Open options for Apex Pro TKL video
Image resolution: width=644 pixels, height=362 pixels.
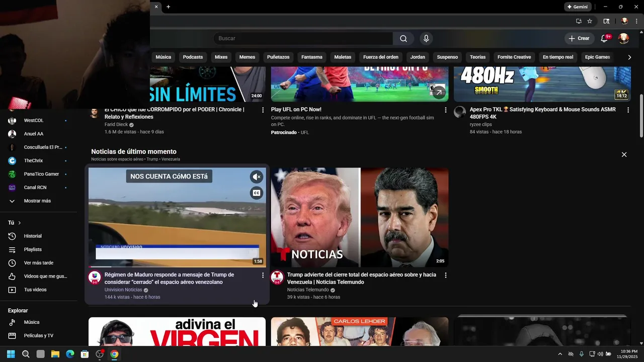pyautogui.click(x=628, y=110)
